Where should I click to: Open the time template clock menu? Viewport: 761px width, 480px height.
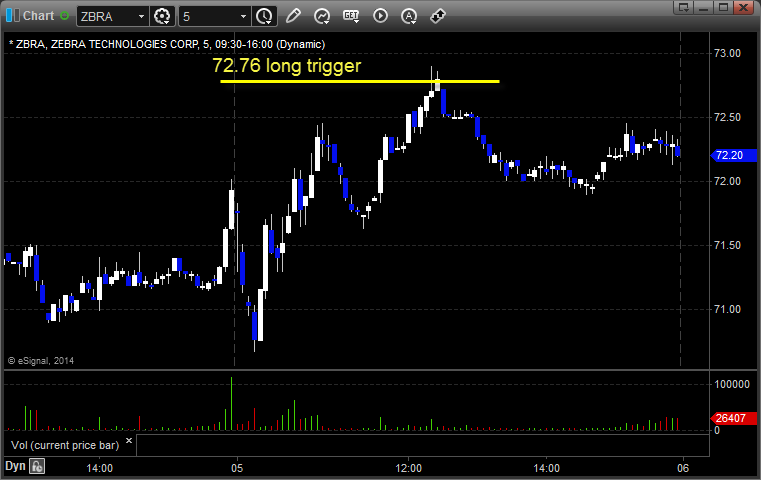click(265, 16)
